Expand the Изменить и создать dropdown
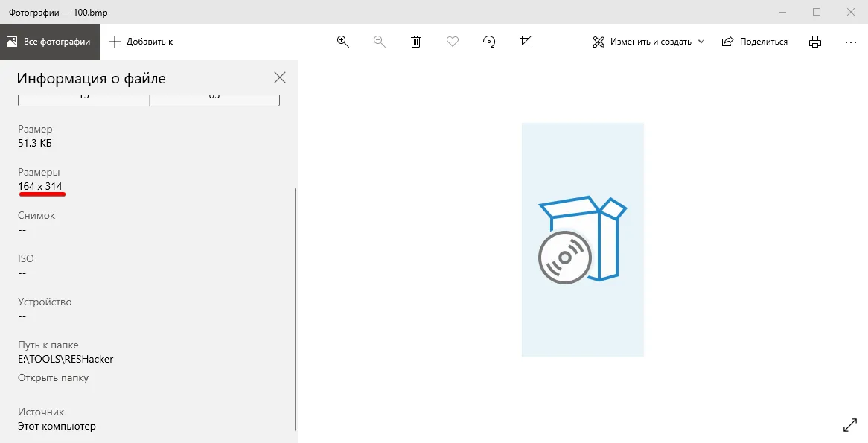 tap(648, 42)
